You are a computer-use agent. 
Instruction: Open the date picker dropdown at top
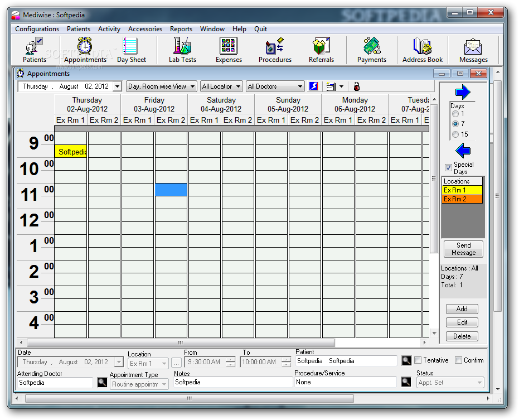coord(117,87)
